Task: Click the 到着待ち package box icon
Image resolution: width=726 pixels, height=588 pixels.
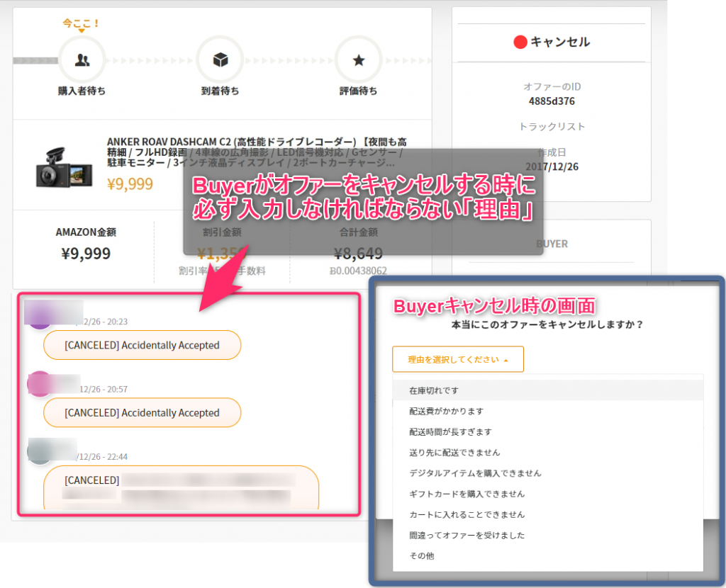Action: coord(220,60)
